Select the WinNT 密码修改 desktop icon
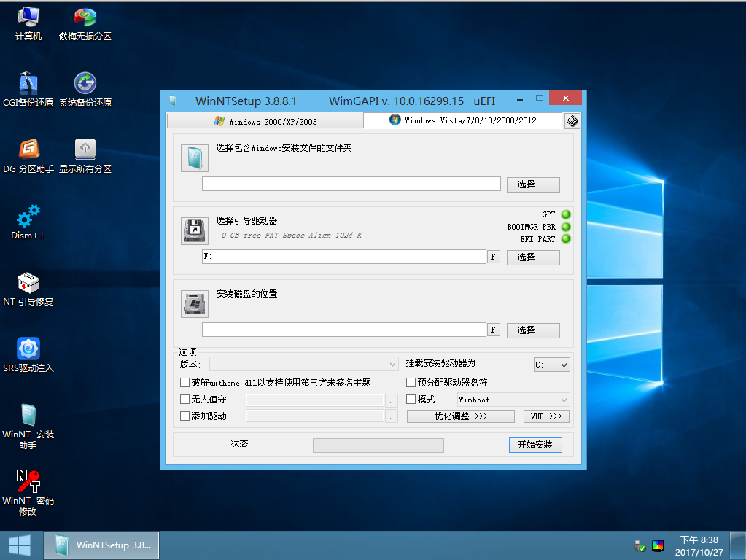Viewport: 746px width, 560px height. click(x=28, y=492)
